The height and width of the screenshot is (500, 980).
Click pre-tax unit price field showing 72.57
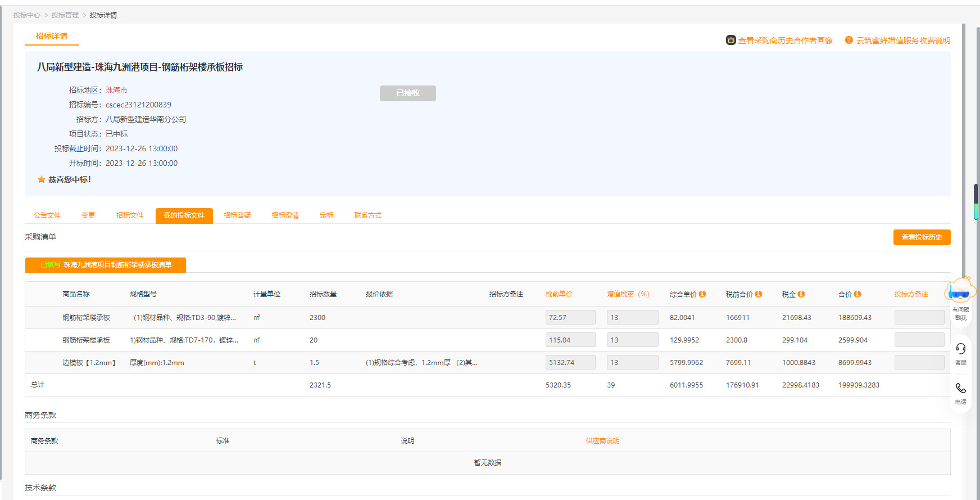(570, 318)
